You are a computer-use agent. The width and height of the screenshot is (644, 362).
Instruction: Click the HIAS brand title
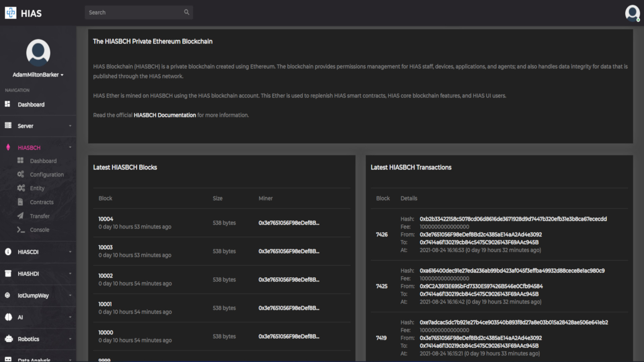click(31, 13)
